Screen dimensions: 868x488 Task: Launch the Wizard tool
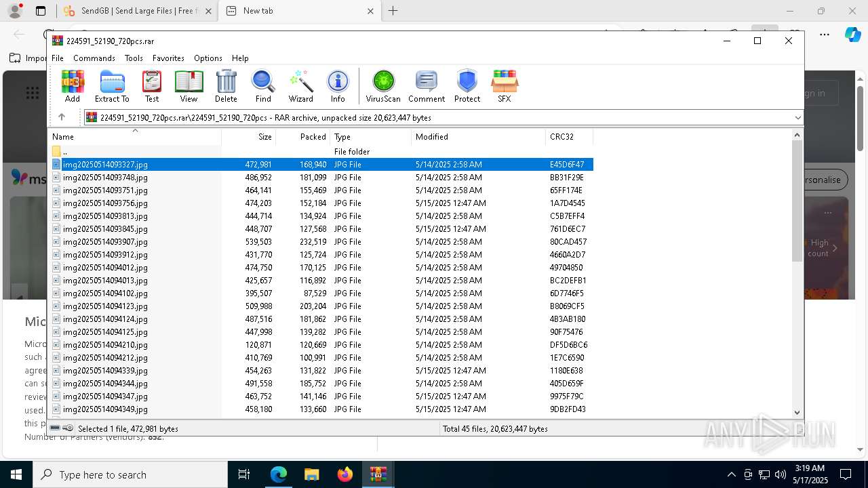tap(301, 86)
